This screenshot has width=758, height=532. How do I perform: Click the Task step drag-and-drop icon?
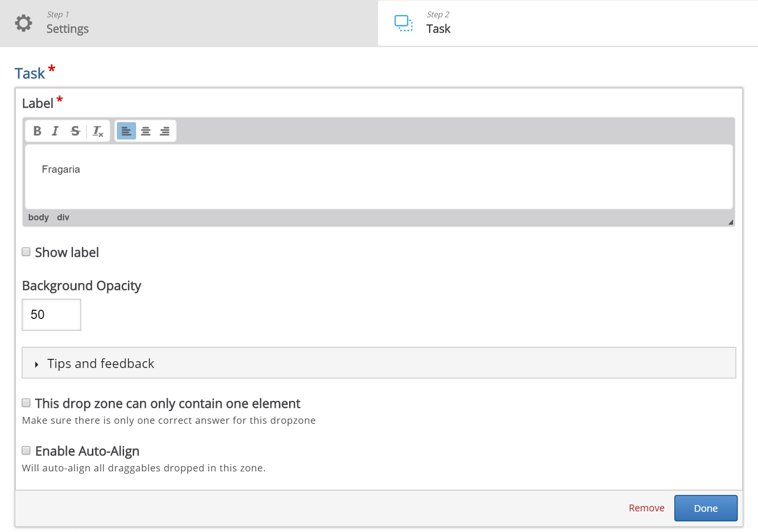click(404, 23)
